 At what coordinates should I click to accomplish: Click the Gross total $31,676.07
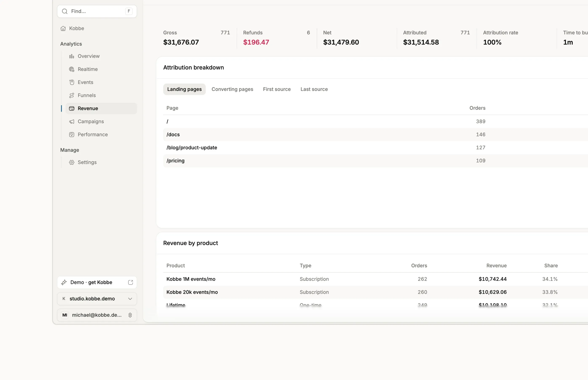click(x=181, y=43)
